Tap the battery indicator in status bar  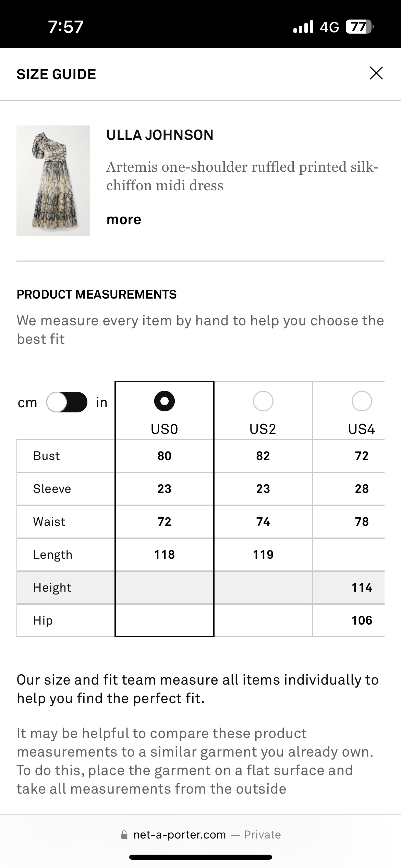tap(359, 27)
